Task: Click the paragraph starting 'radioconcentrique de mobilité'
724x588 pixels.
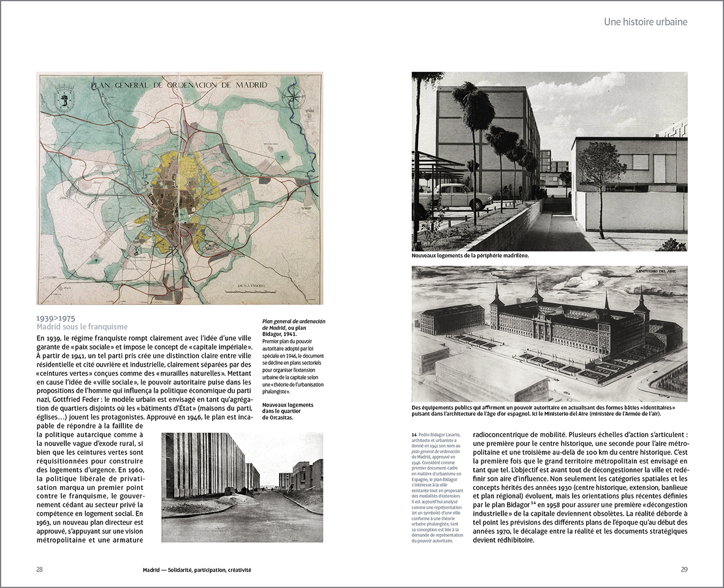Action: click(x=581, y=487)
